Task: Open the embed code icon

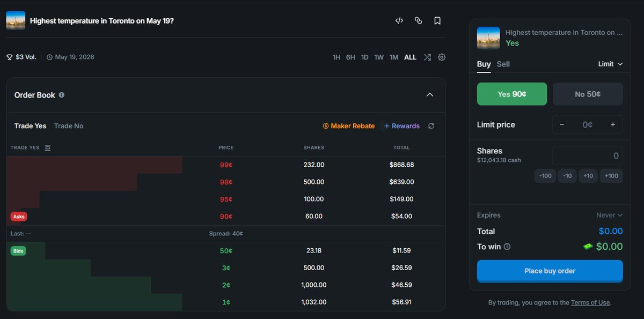Action: (x=399, y=21)
